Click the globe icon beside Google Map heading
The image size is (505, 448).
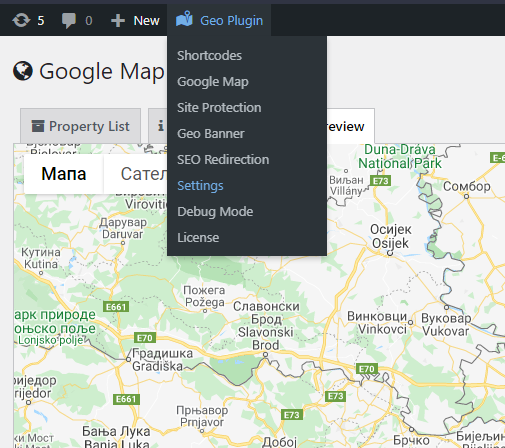pyautogui.click(x=23, y=71)
